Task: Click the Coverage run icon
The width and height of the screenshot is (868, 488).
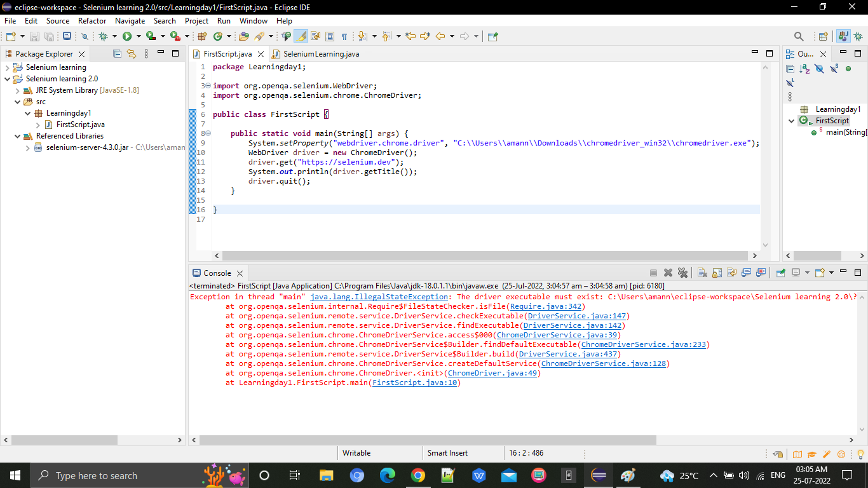Action: (151, 36)
